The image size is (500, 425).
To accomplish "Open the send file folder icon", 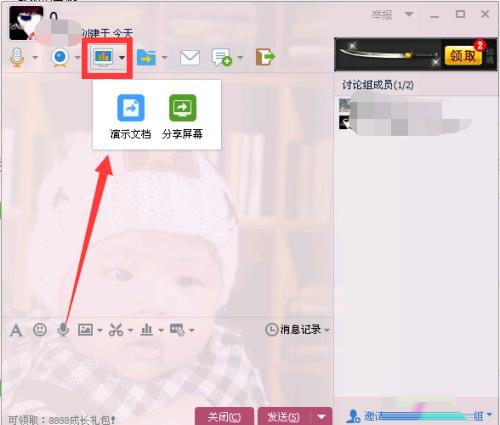I will (146, 57).
